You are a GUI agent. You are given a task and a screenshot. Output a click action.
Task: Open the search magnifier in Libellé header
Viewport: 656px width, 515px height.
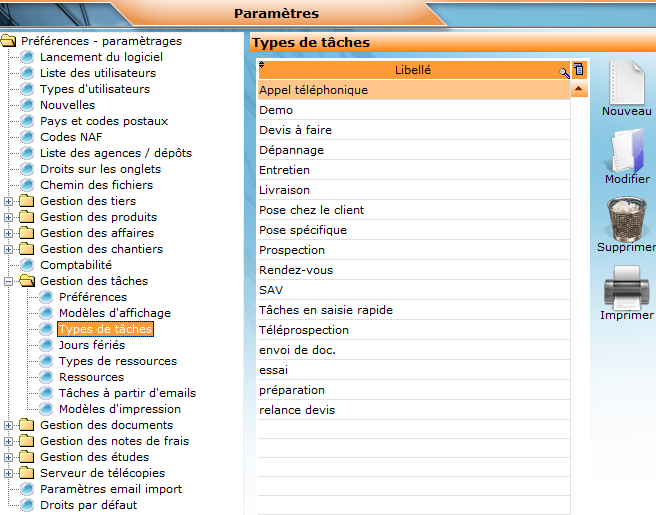(564, 73)
